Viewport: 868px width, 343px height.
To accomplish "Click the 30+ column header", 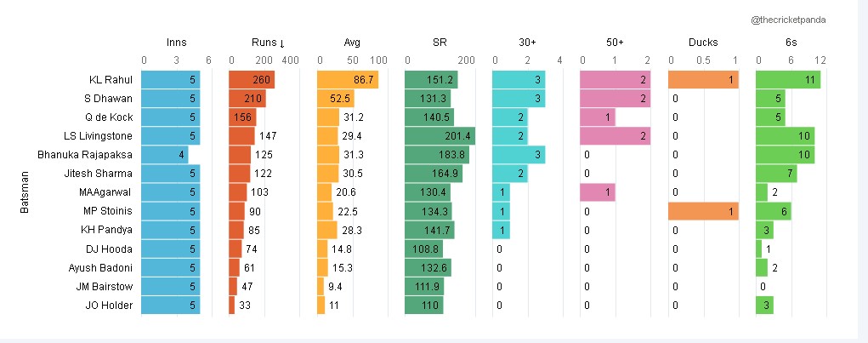I will (528, 42).
